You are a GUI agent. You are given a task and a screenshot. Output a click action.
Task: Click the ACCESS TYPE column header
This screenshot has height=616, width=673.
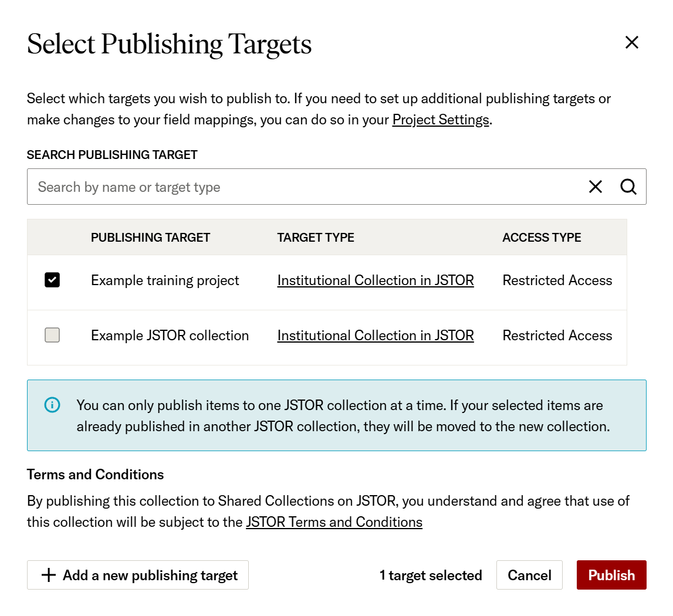click(x=542, y=238)
